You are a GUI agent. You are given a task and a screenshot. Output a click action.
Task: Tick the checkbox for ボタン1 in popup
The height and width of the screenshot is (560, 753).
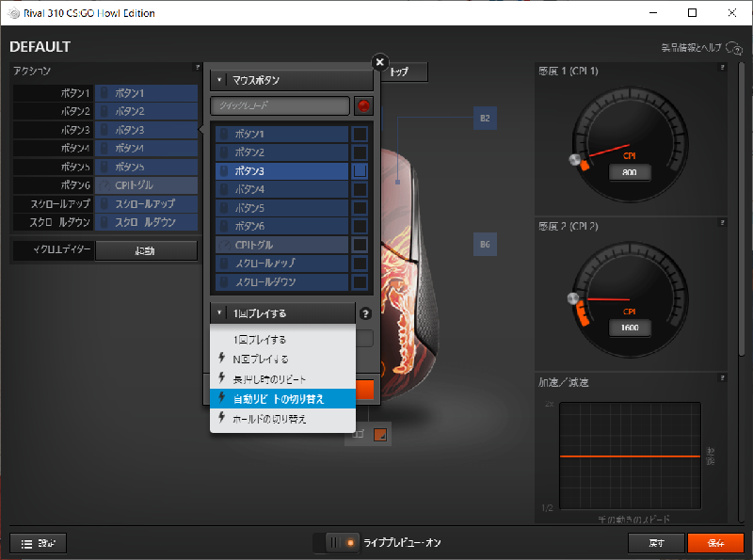tap(360, 134)
